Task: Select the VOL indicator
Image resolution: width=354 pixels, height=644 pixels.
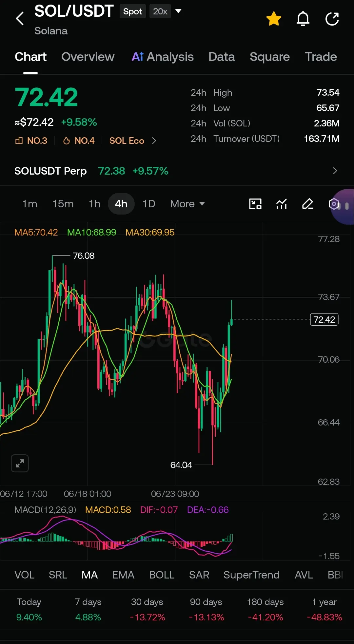Action: click(x=24, y=575)
